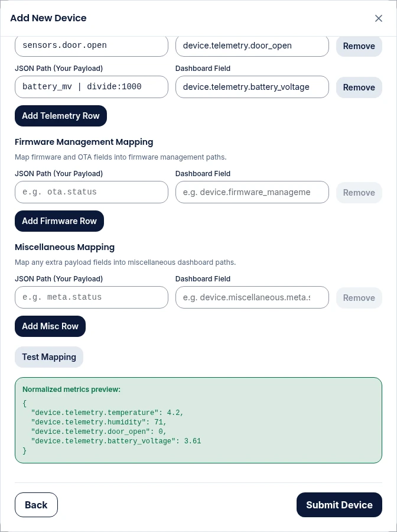The height and width of the screenshot is (532, 397).
Task: Add a misc row
Action: point(50,326)
